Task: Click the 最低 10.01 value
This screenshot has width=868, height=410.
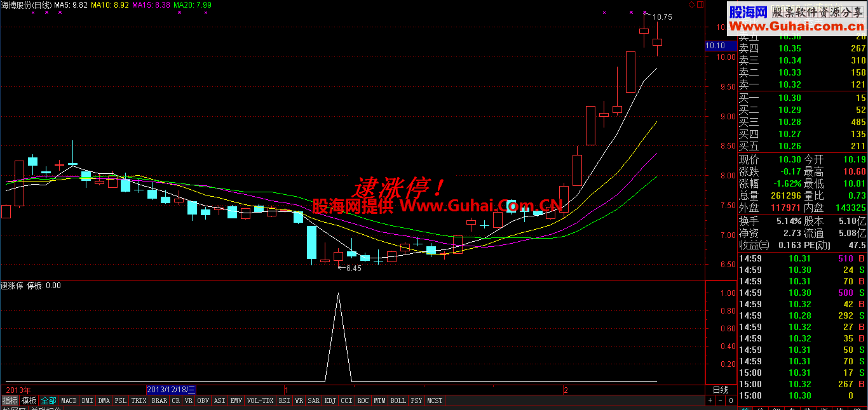Action: coord(836,183)
